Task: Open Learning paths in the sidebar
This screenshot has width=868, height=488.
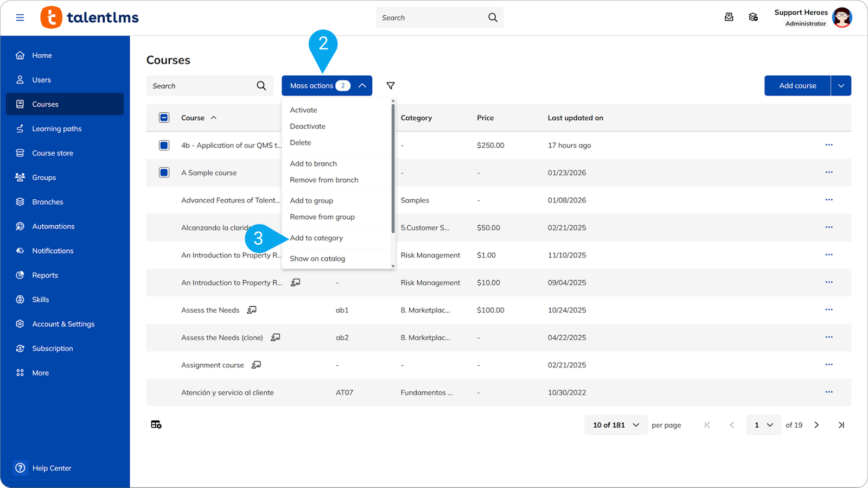Action: tap(56, 129)
